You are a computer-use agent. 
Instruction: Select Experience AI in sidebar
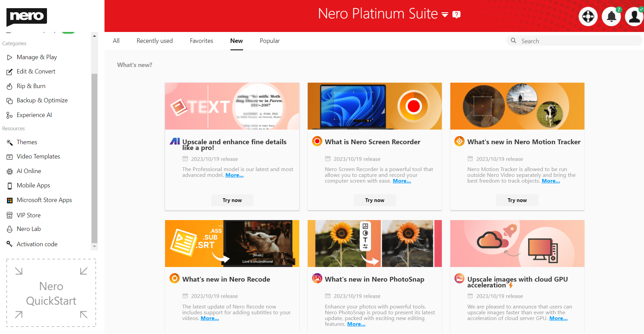34,115
